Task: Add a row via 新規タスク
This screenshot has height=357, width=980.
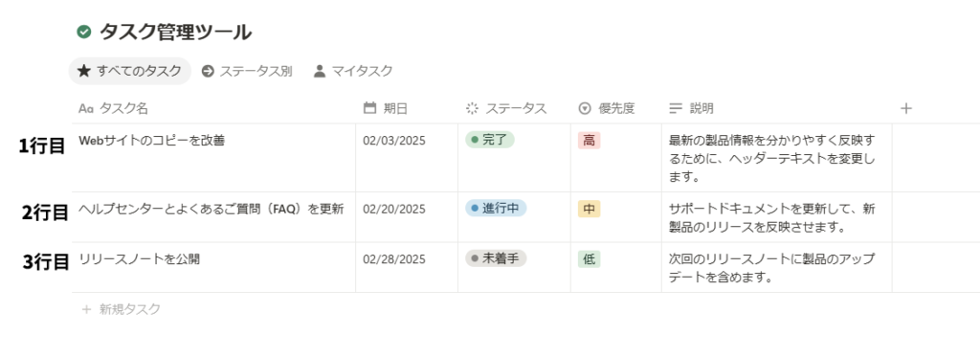Action: click(122, 309)
